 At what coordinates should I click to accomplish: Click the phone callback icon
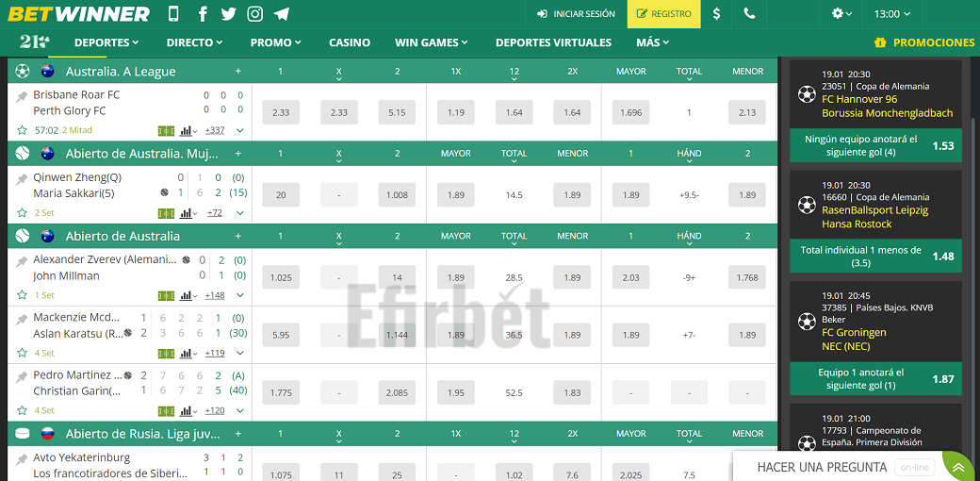click(x=749, y=14)
